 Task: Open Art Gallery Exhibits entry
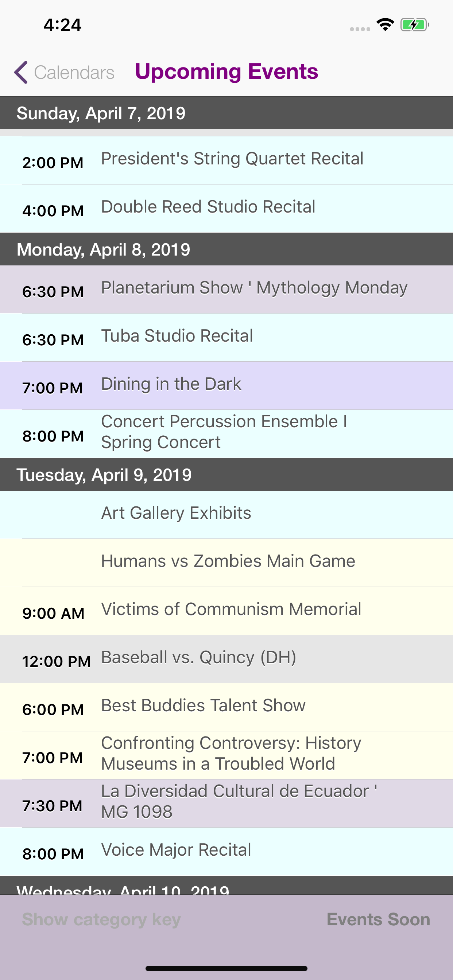[226, 514]
